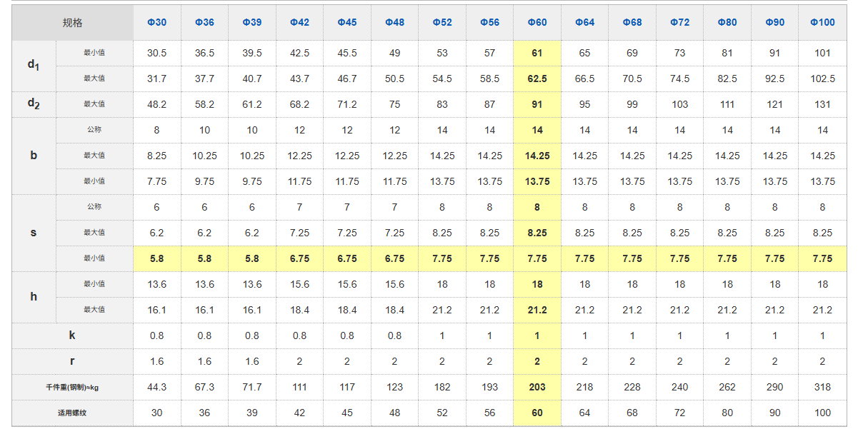
Task: Choose the Φ48 size header
Action: click(394, 22)
